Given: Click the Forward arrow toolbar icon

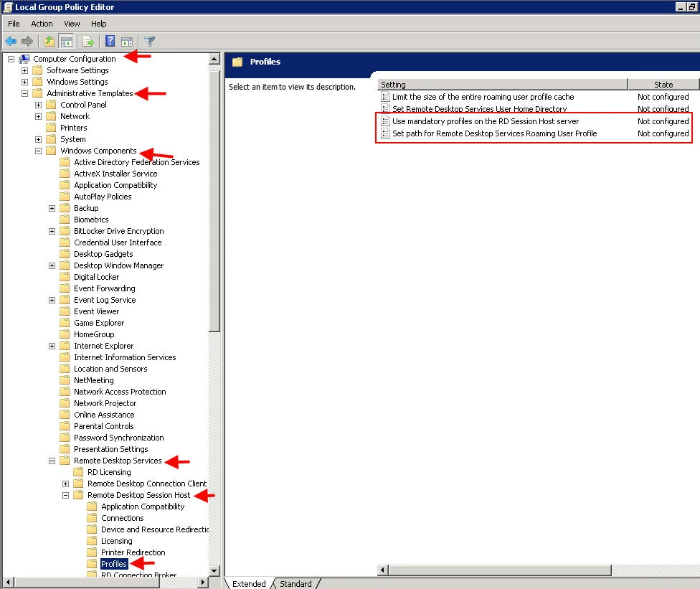Looking at the screenshot, I should [27, 42].
